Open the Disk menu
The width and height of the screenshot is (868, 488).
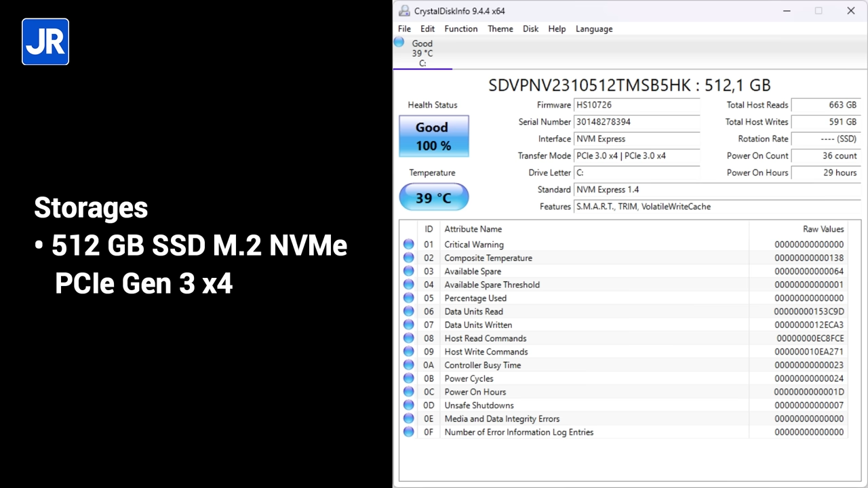click(x=530, y=28)
